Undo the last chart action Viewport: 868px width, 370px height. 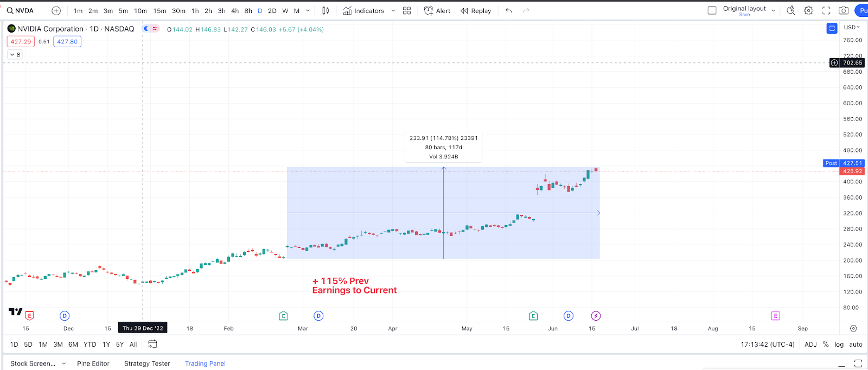(508, 11)
